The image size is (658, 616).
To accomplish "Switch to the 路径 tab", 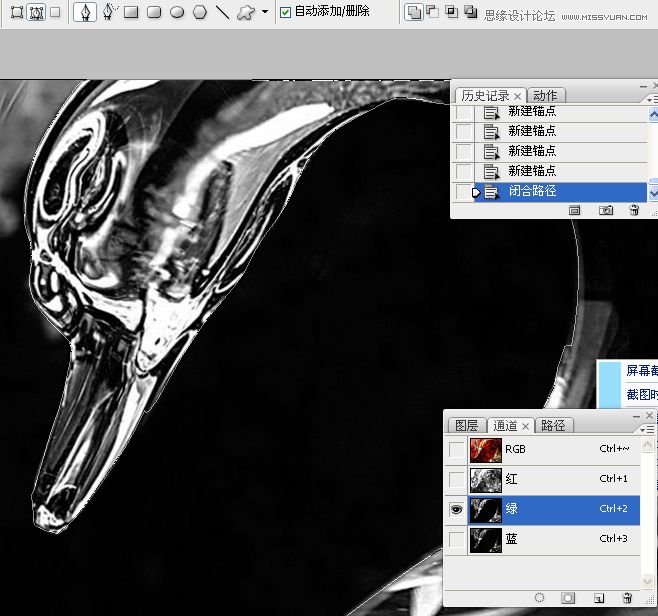I will click(x=552, y=425).
